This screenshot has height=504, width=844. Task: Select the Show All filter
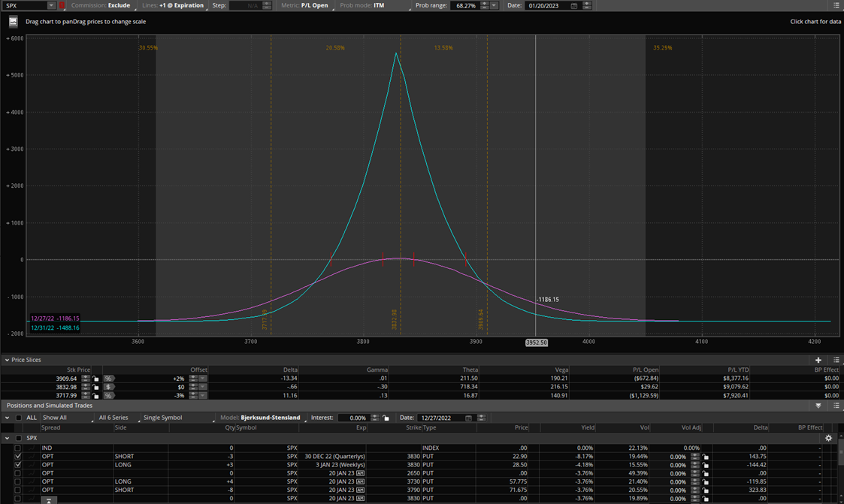click(x=55, y=418)
